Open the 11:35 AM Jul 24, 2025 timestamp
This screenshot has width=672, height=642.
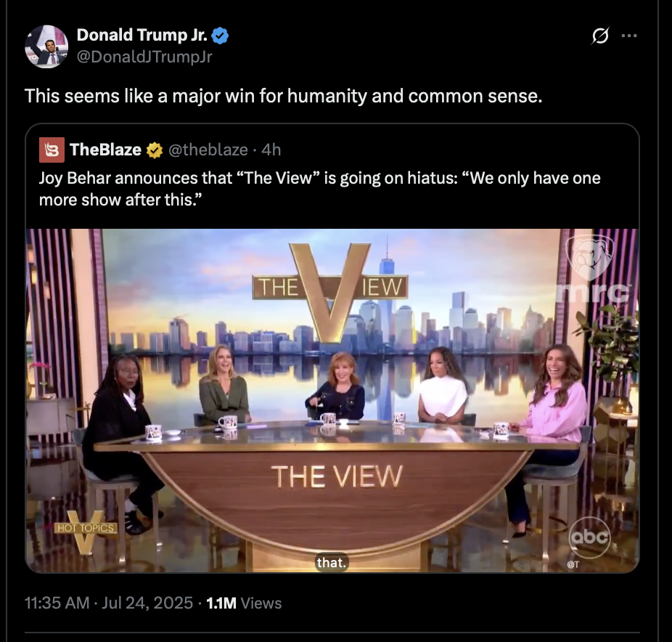pos(109,603)
